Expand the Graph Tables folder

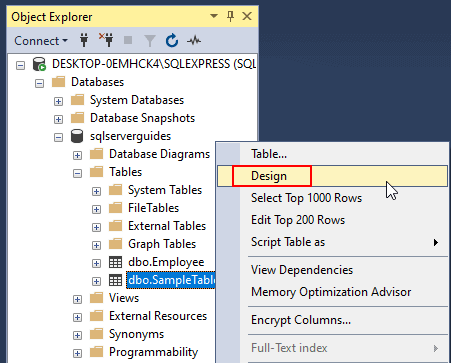coord(96,245)
